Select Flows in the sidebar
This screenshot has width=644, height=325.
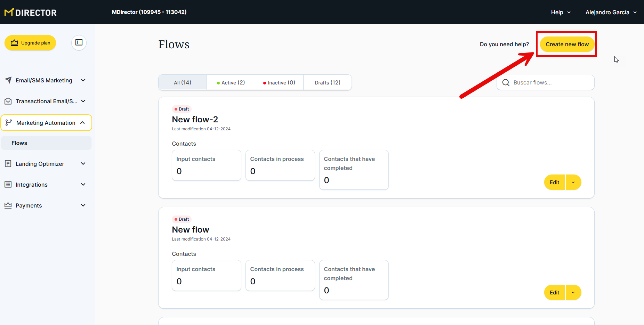coord(19,143)
